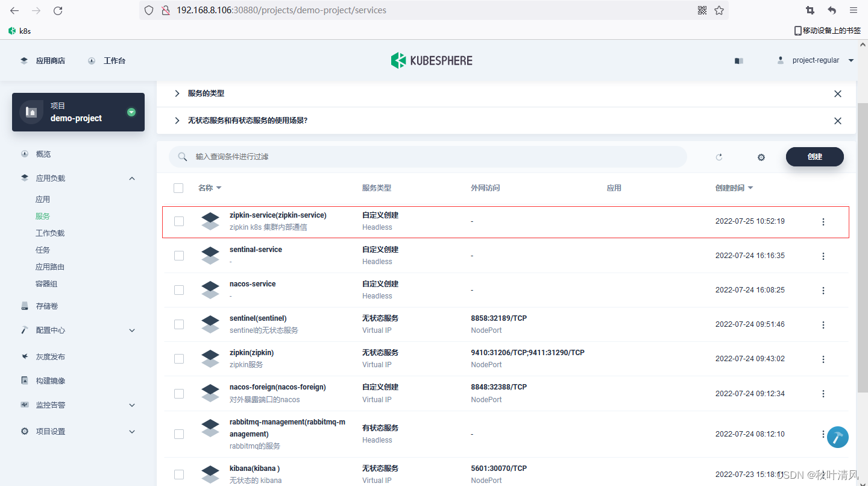Check the sentinal-service row checkbox
The width and height of the screenshot is (868, 486).
click(179, 256)
